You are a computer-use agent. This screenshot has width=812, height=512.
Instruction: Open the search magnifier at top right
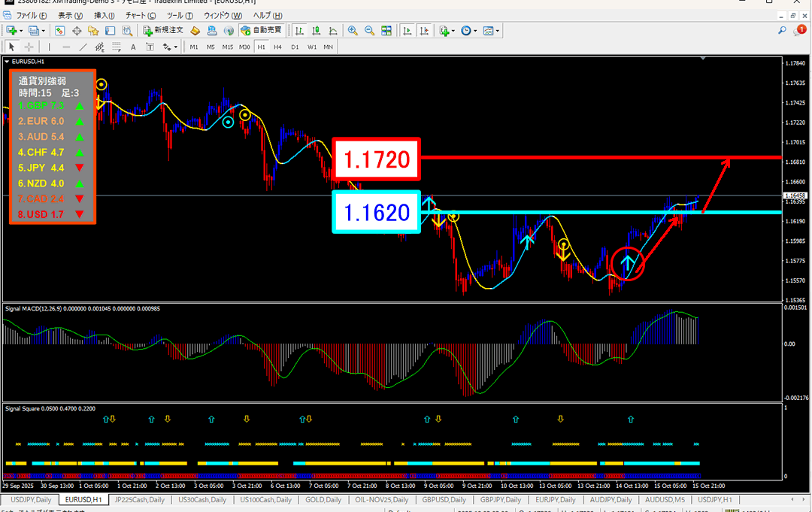coord(782,30)
